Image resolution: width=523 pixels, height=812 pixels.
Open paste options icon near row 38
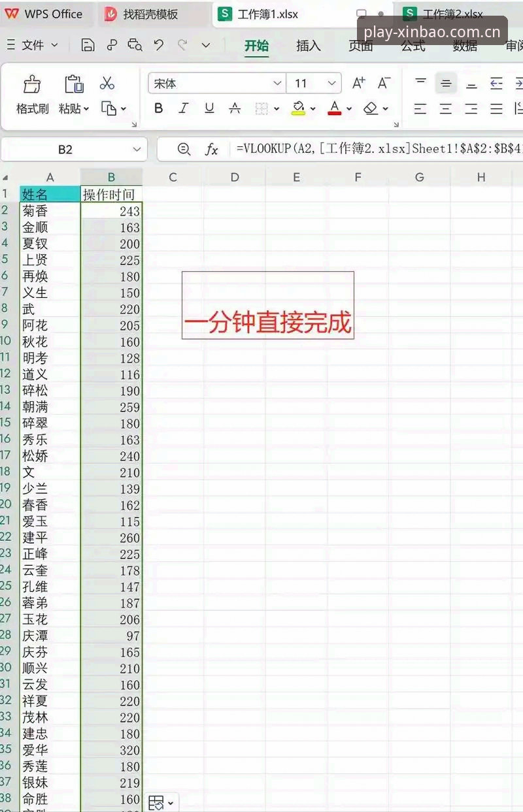156,802
